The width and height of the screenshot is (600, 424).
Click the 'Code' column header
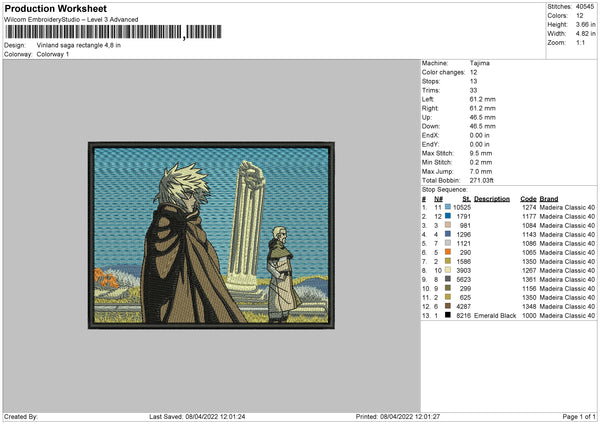[x=528, y=199]
